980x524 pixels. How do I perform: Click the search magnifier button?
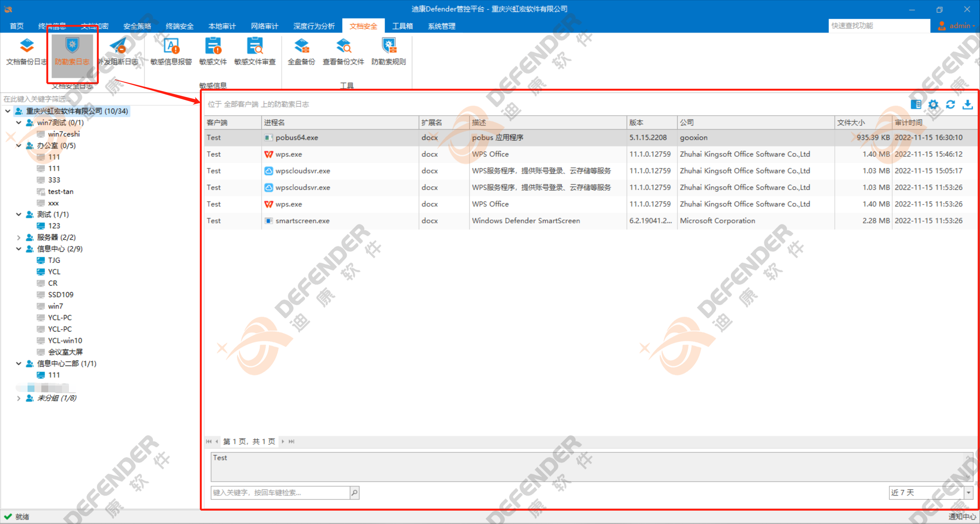pos(354,493)
